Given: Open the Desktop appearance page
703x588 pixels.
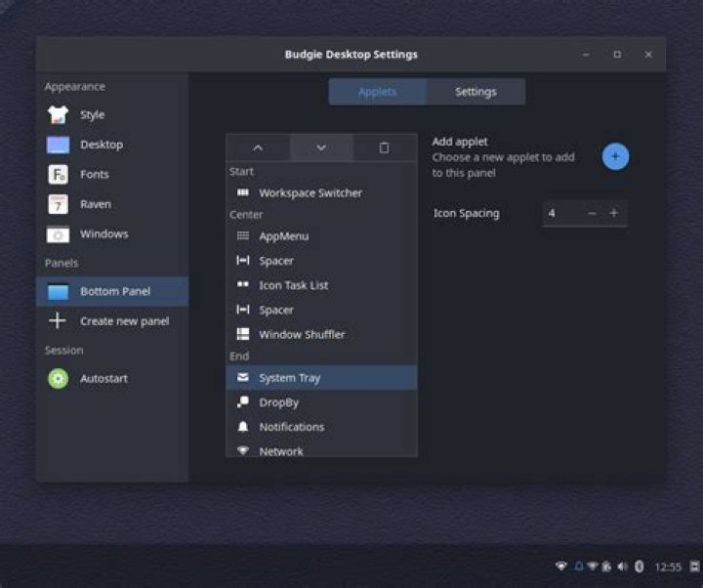Looking at the screenshot, I should 112,145.
